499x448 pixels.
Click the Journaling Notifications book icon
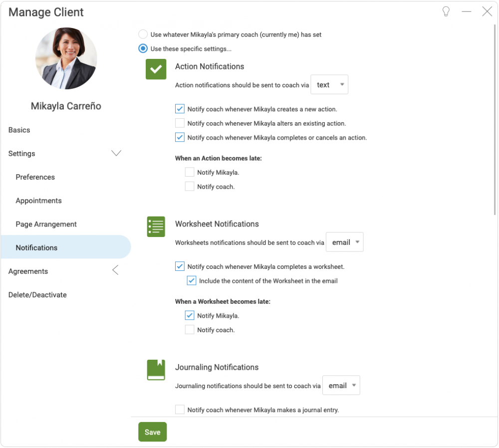[156, 370]
